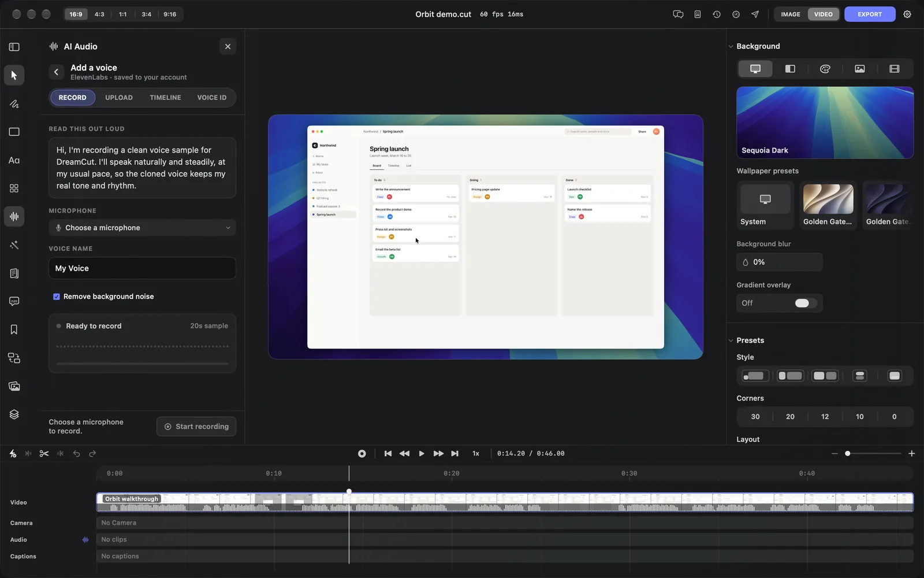Select the cursor pointer tool in sidebar
This screenshot has height=578, width=924.
point(14,75)
